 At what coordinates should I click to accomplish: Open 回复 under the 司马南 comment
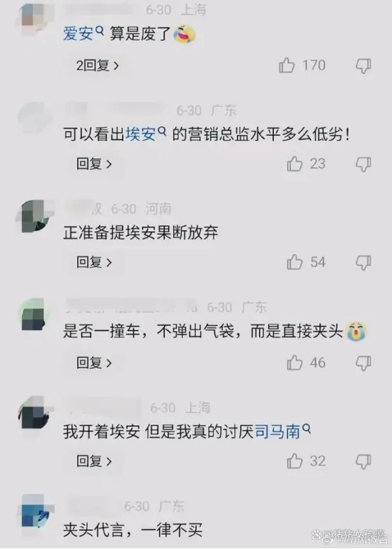point(94,461)
